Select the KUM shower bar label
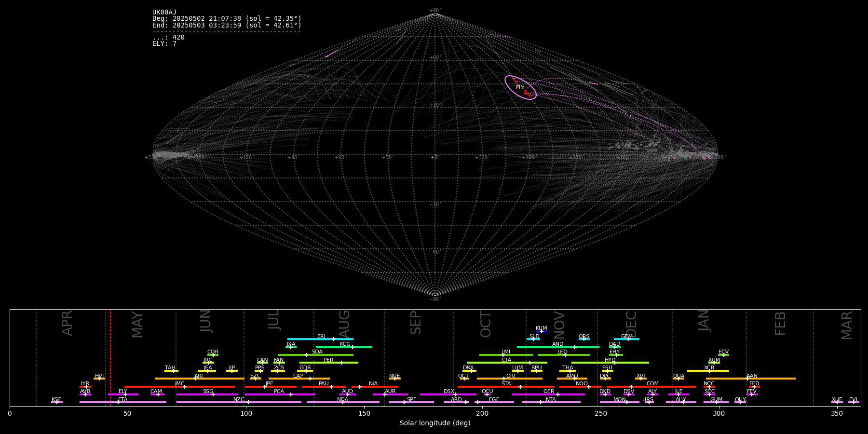 (x=542, y=328)
